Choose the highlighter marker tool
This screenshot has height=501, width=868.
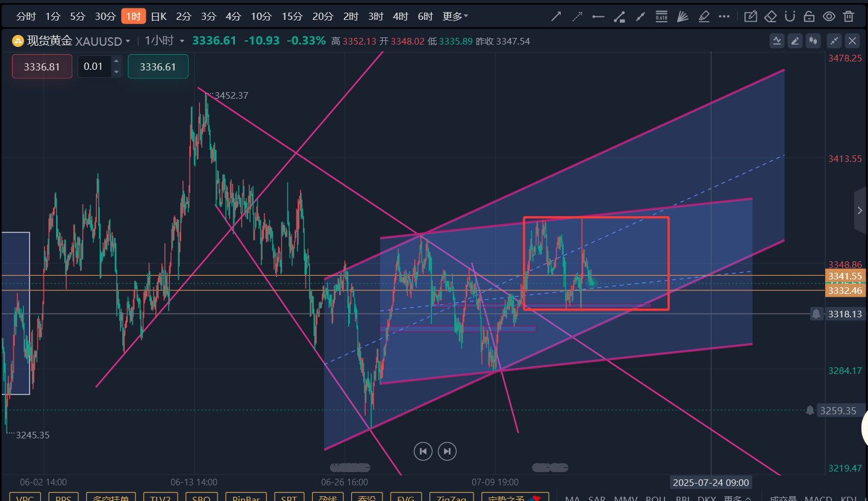[x=704, y=16]
